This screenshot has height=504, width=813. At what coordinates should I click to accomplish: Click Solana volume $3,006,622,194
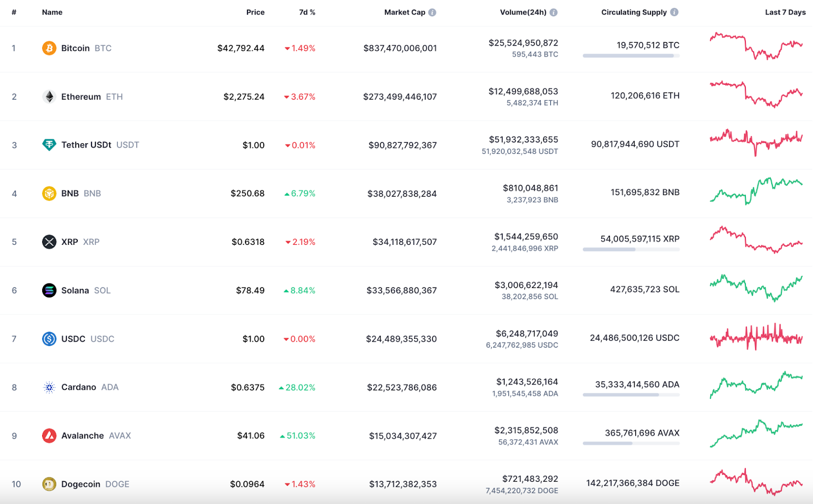pyautogui.click(x=526, y=285)
